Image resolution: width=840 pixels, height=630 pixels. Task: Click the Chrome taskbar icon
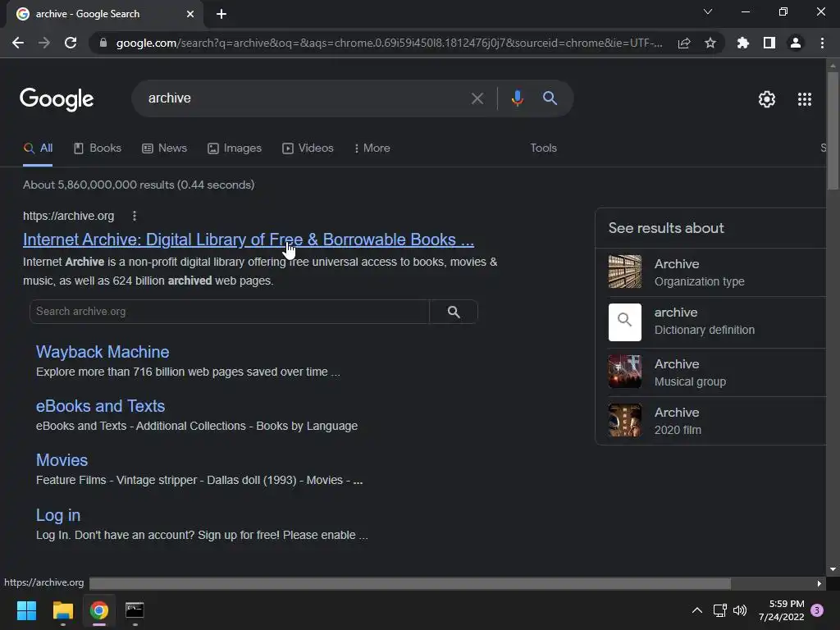pyautogui.click(x=98, y=610)
